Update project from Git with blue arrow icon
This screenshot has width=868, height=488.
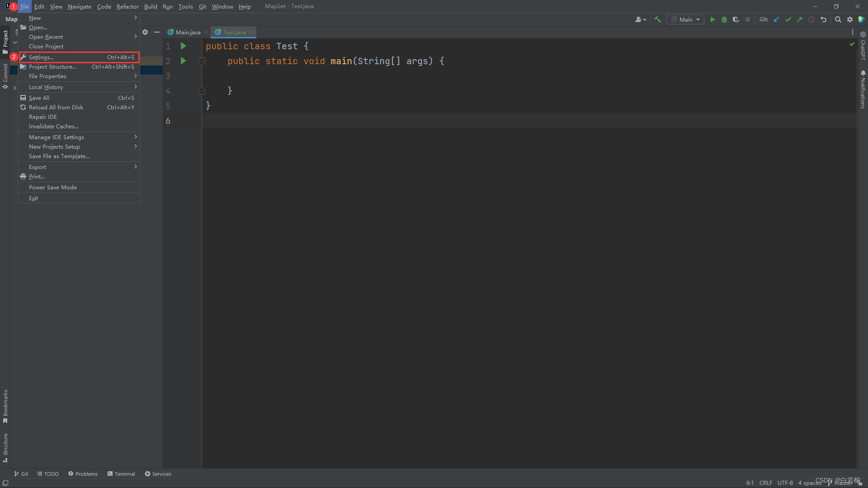pos(776,19)
